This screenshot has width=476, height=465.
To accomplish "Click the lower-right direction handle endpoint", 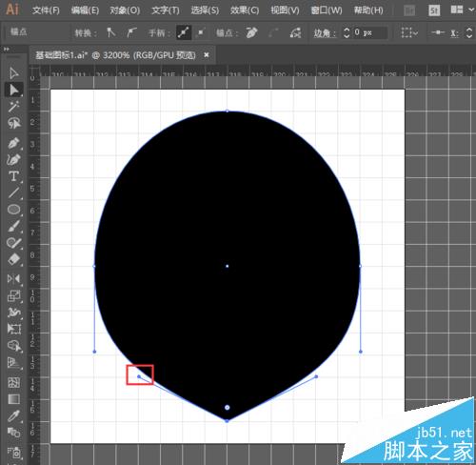I will [316, 376].
